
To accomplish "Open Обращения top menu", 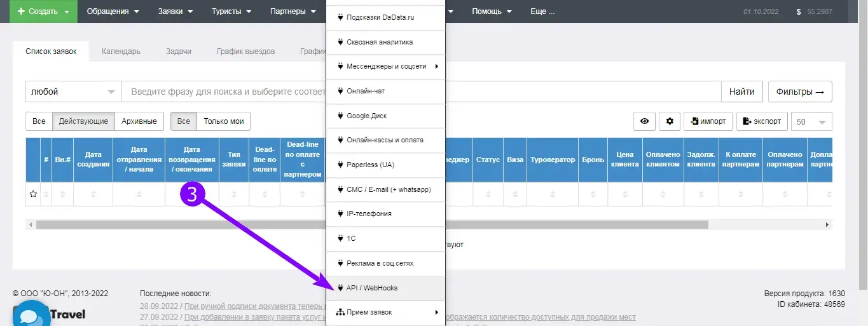I will [113, 11].
